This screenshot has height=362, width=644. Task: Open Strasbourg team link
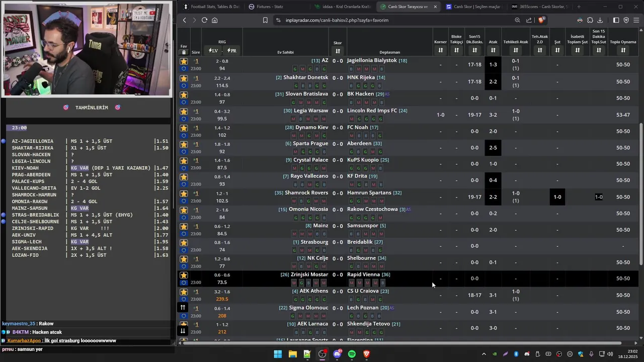coord(314,242)
